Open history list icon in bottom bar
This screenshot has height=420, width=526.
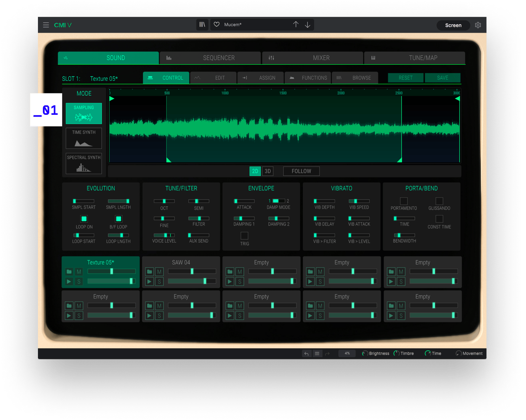pyautogui.click(x=317, y=354)
